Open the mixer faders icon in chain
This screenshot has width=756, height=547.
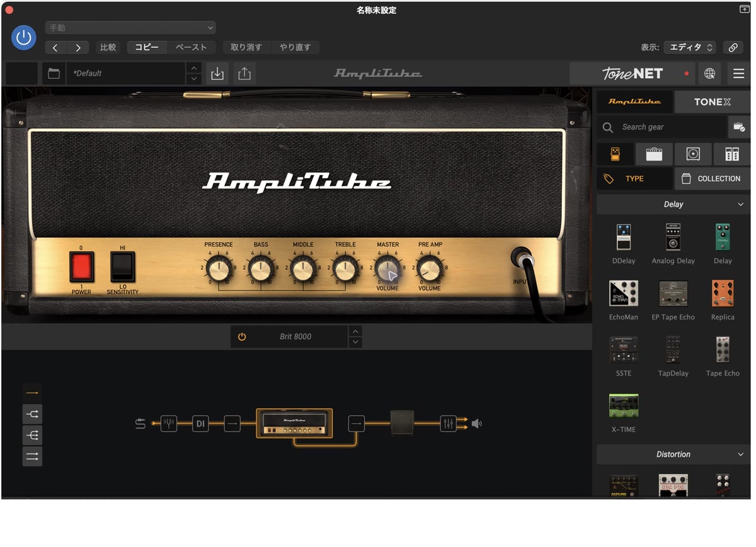pyautogui.click(x=448, y=424)
